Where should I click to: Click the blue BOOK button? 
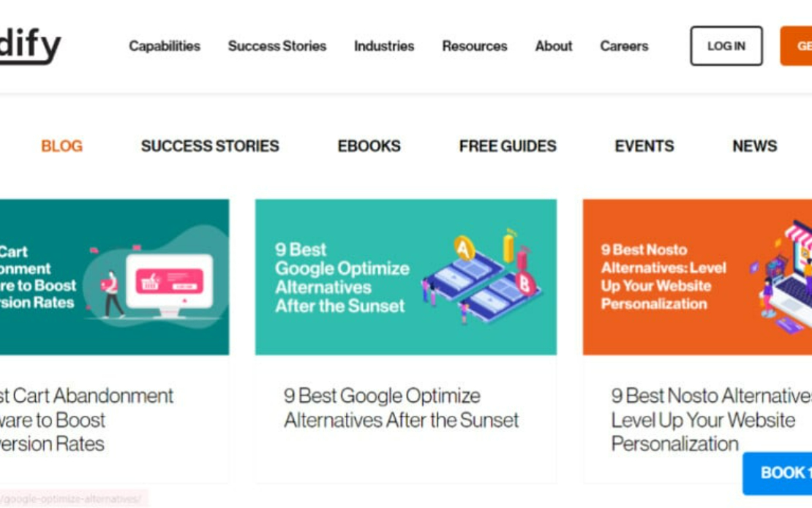[778, 474]
